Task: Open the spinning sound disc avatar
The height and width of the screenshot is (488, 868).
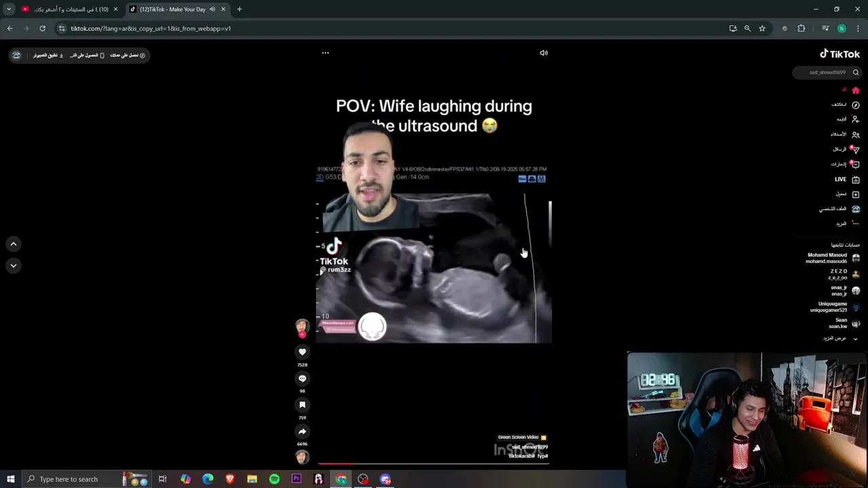Action: 302,457
